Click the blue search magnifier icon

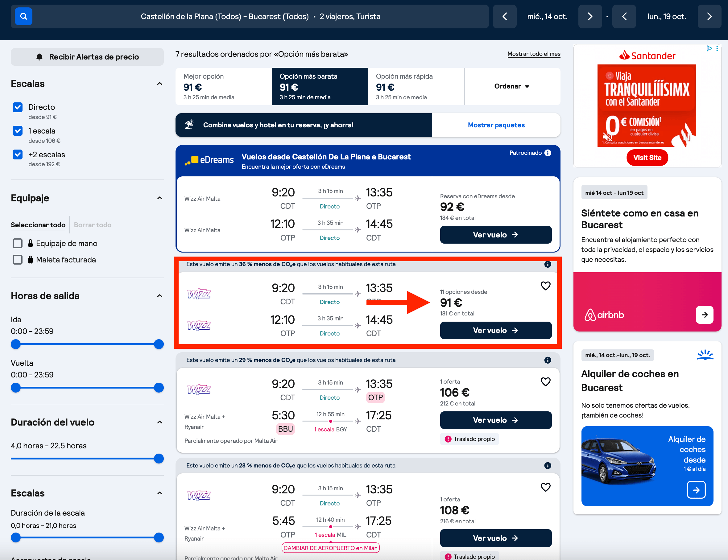pyautogui.click(x=23, y=16)
